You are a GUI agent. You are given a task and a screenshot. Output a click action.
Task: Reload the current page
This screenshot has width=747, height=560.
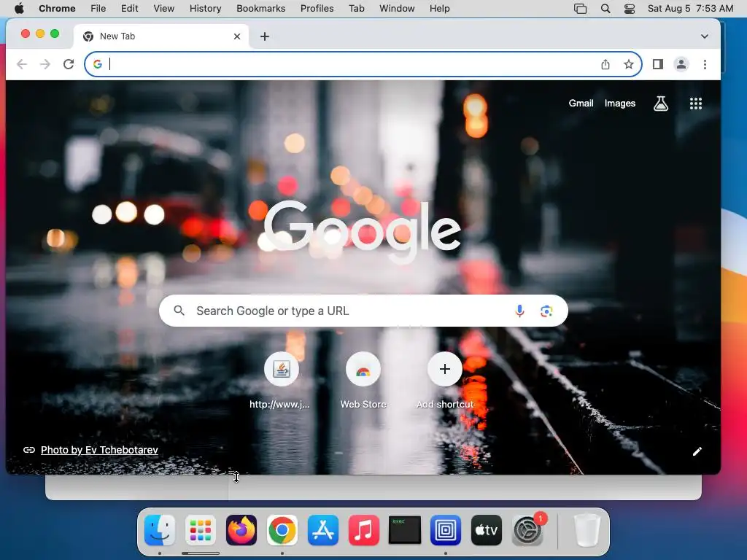(69, 64)
